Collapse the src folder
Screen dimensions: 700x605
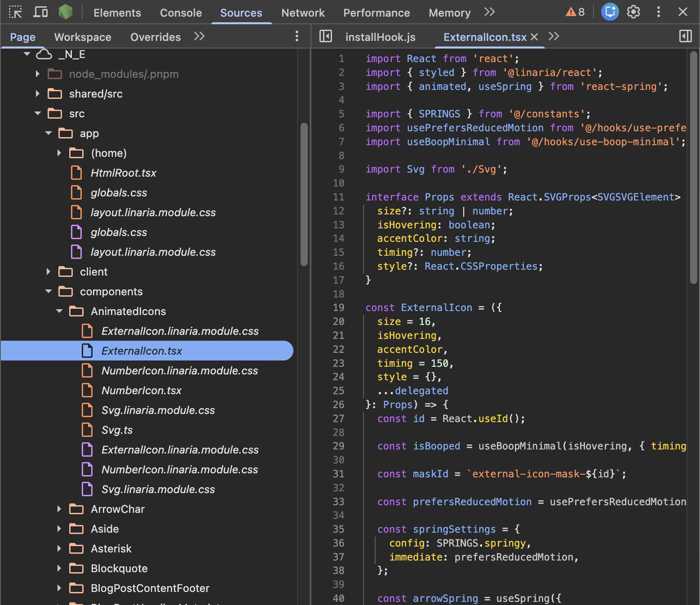(38, 114)
